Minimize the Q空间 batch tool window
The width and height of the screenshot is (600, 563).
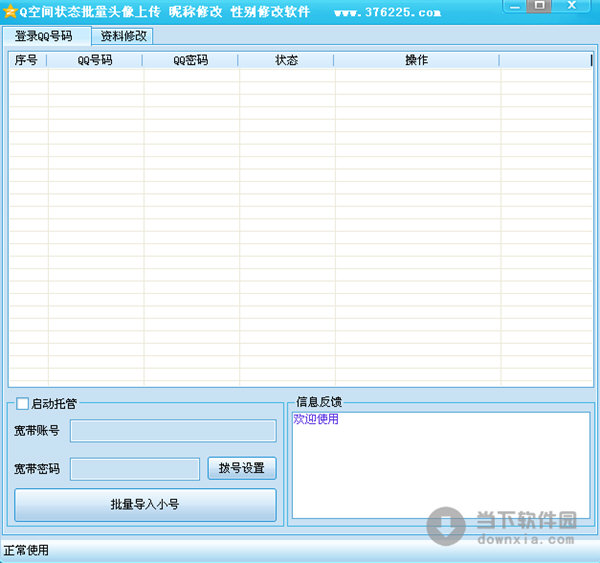coord(515,7)
